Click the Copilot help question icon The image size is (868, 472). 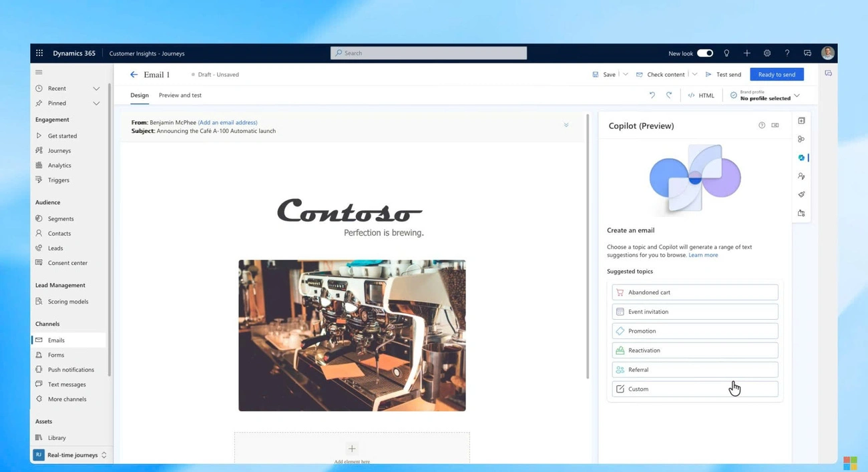point(762,126)
